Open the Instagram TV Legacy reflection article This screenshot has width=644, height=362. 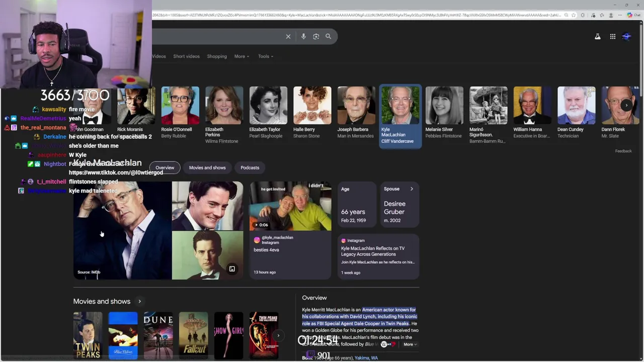378,256
